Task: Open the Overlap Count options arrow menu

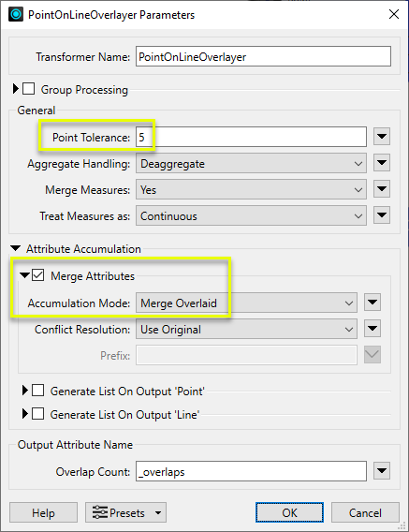Action: tap(382, 471)
